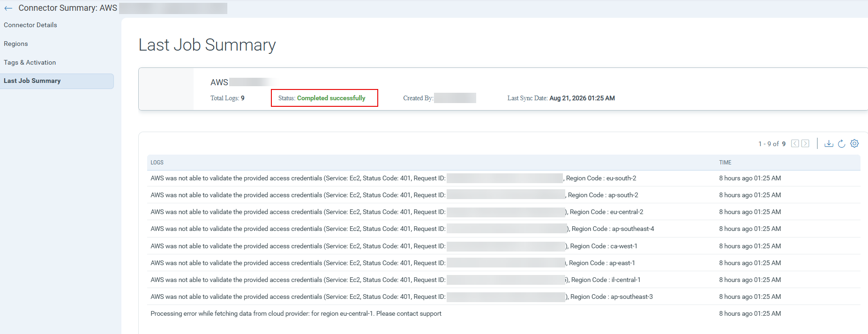Go back using the left arrow icon
The image size is (868, 334).
coord(8,8)
